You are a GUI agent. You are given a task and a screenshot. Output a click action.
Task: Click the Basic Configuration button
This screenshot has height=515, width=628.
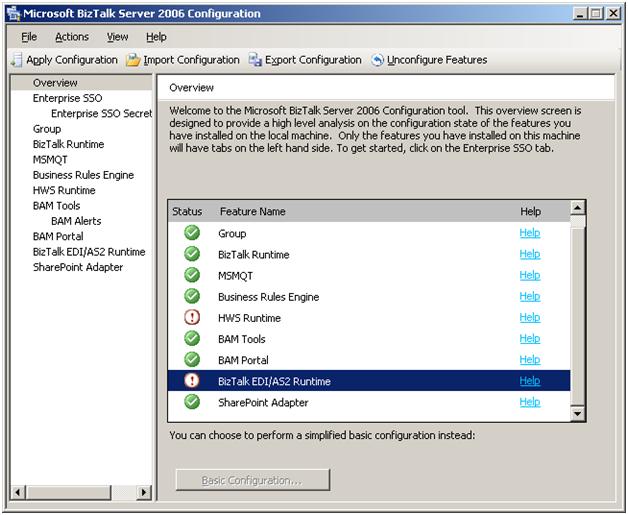[253, 480]
